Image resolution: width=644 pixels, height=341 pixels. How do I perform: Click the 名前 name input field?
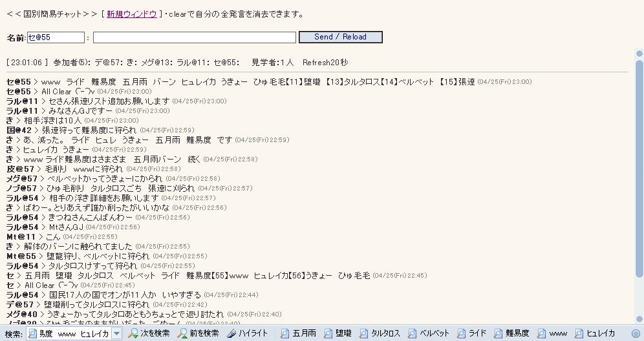coord(56,37)
